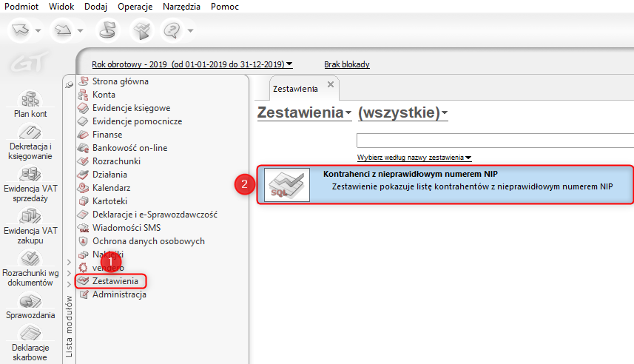This screenshot has height=364, width=634.
Task: Click the SQL report thumbnail icon
Action: [x=287, y=185]
